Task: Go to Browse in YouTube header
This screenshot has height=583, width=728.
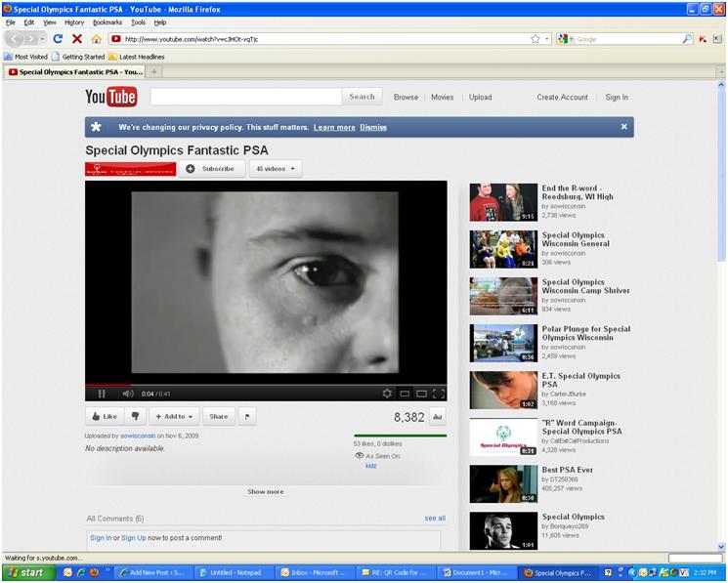Action: (x=406, y=97)
